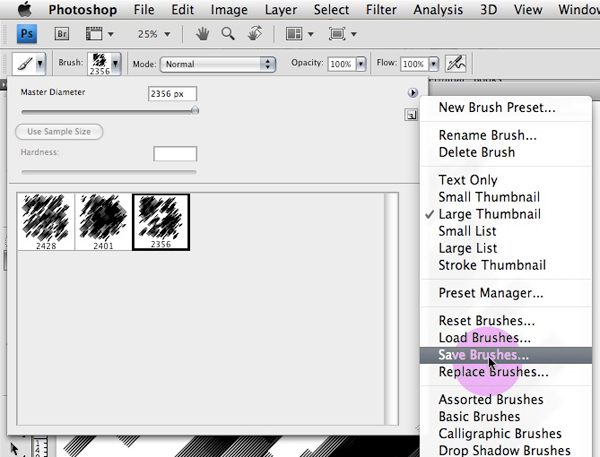Click the Brush tool preset icon

click(24, 64)
